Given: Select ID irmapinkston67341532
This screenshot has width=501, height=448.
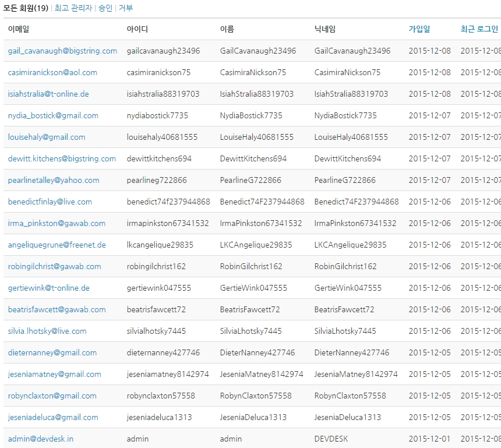Looking at the screenshot, I should point(168,223).
